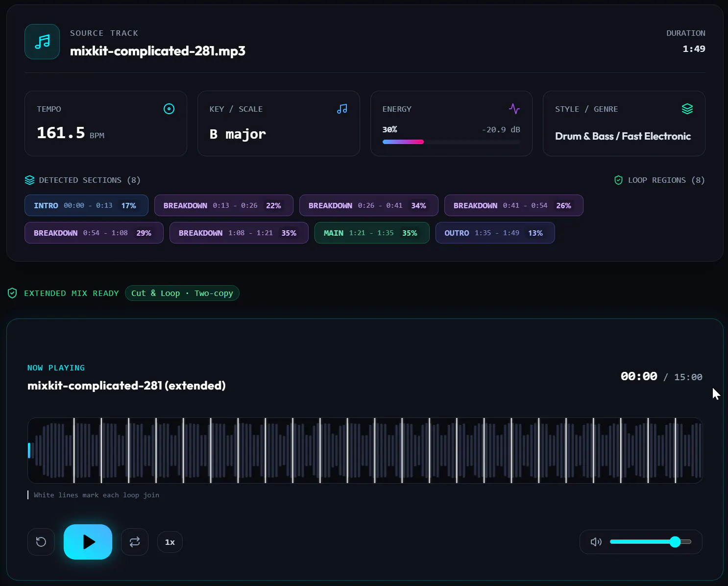Start playback with the play button
This screenshot has width=728, height=586.
88,542
